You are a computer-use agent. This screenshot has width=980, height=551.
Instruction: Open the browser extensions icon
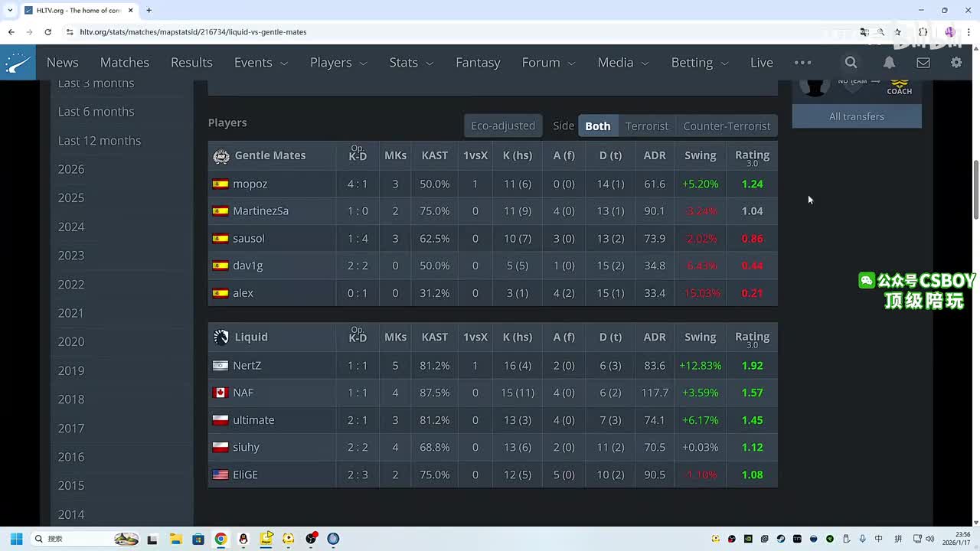(923, 32)
